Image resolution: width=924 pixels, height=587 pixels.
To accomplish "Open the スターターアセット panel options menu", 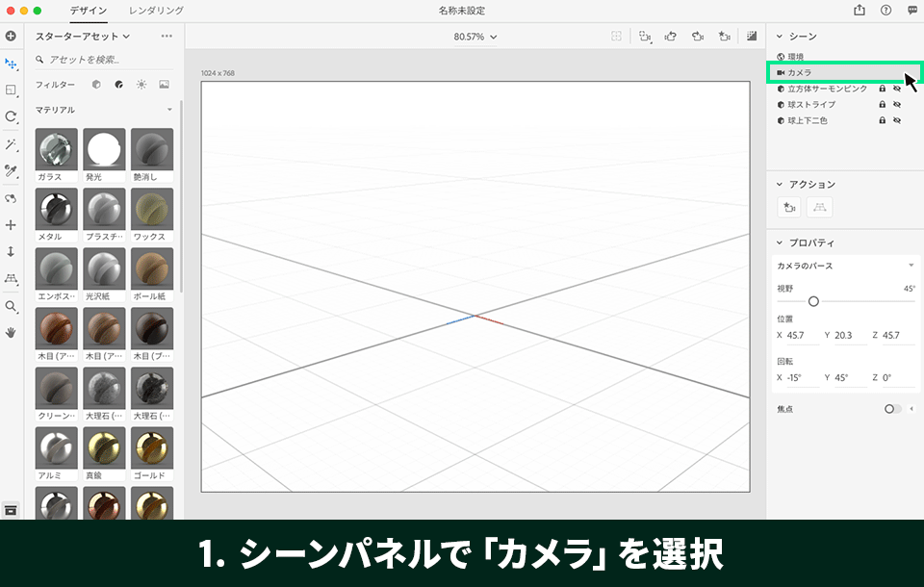I will (166, 36).
